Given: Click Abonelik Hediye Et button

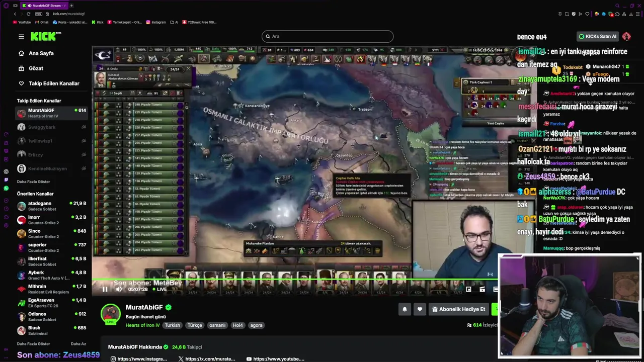Looking at the screenshot, I should point(458,309).
